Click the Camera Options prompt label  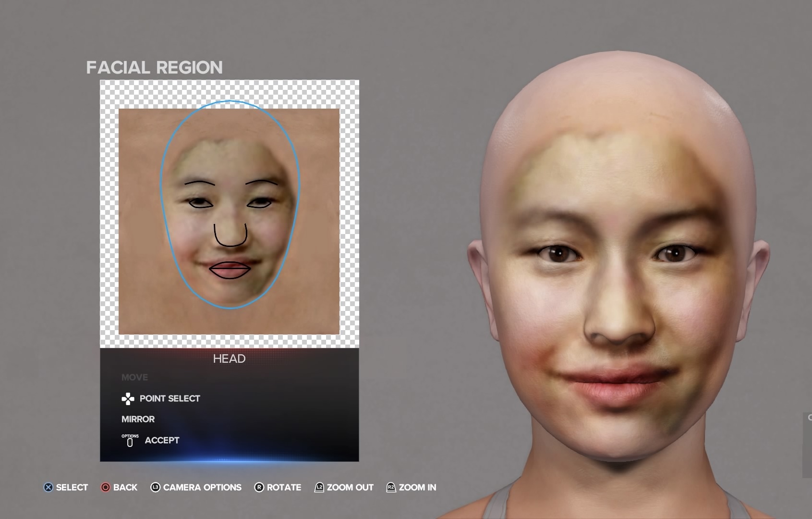pos(202,487)
